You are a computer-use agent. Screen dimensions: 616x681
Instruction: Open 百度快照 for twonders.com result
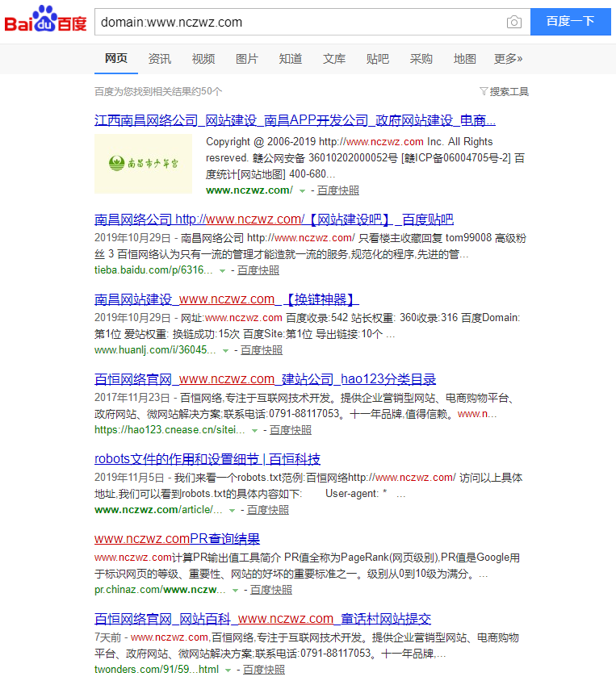(x=264, y=670)
